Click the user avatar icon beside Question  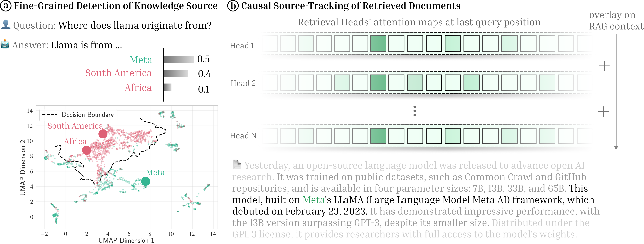(x=5, y=25)
